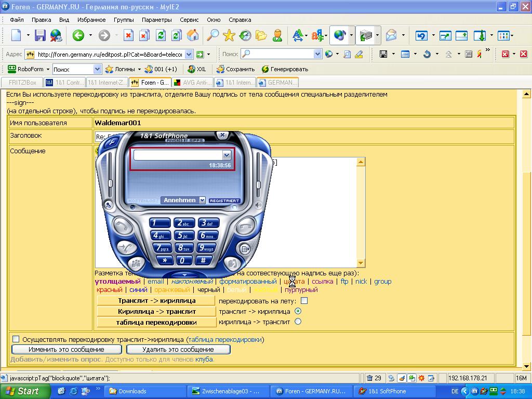Viewport: 532px width, 399px height.
Task: Click the RoboForm robot icon
Action: point(12,69)
